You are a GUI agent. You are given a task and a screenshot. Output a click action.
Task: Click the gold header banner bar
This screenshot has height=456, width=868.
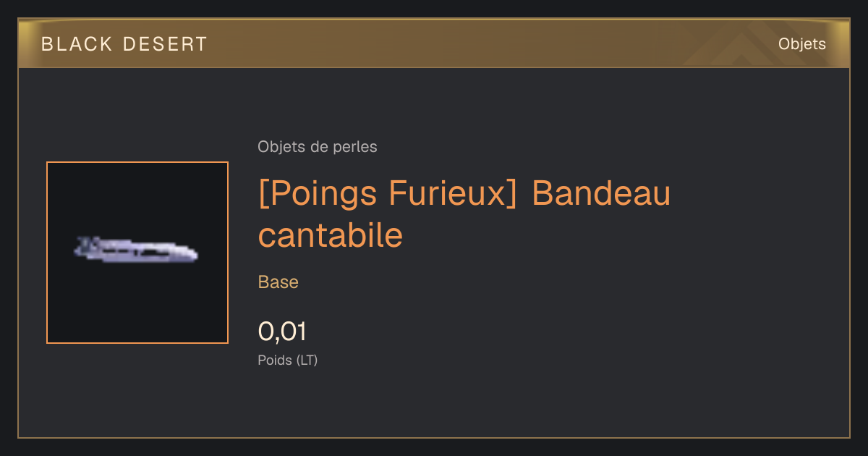[434, 43]
